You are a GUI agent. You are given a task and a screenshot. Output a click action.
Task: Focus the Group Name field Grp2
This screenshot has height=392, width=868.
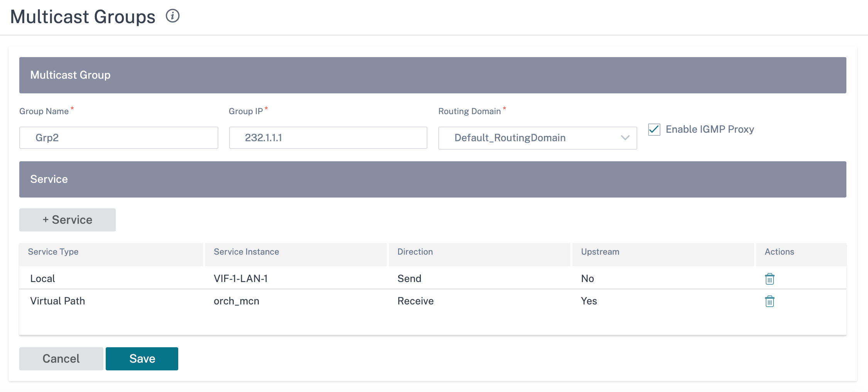(119, 138)
